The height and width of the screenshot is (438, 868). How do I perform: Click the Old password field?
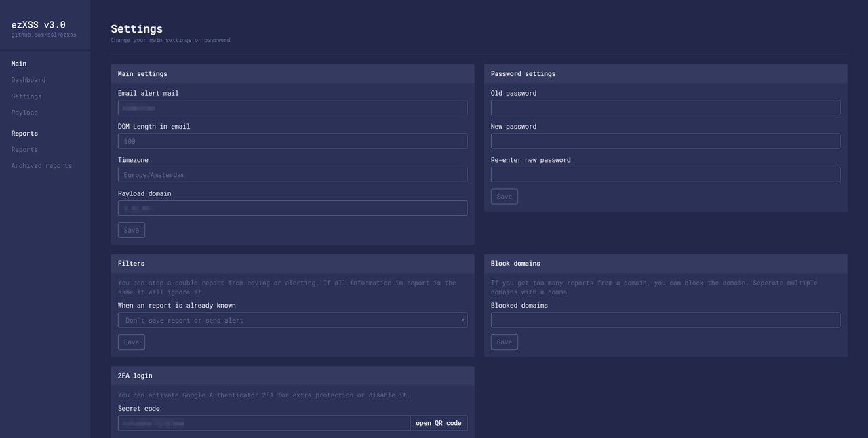coord(665,108)
